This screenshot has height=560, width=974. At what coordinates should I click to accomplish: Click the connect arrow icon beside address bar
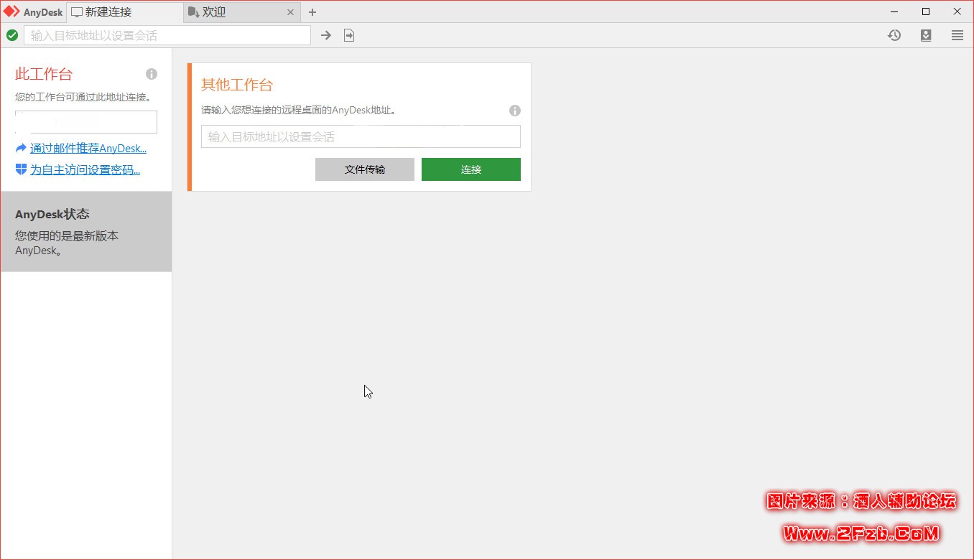(x=326, y=35)
